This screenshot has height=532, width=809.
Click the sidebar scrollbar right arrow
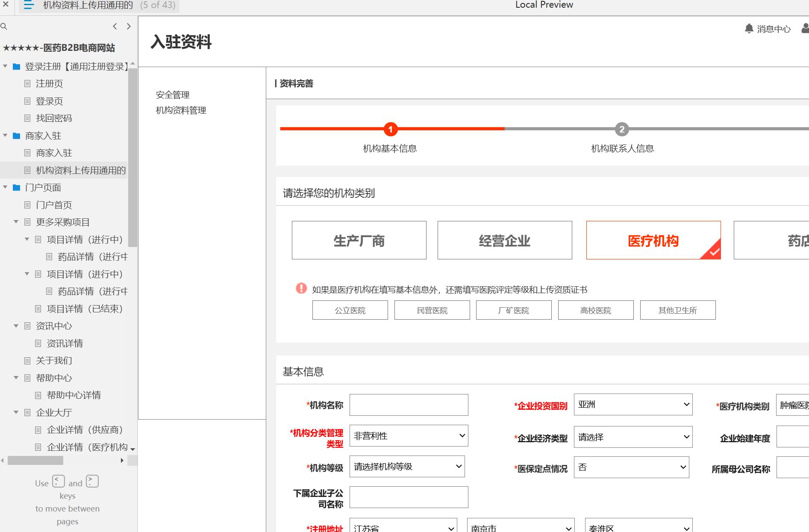[122, 460]
